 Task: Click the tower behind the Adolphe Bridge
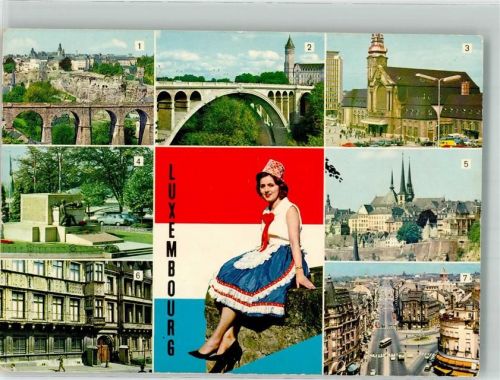[x=289, y=59]
